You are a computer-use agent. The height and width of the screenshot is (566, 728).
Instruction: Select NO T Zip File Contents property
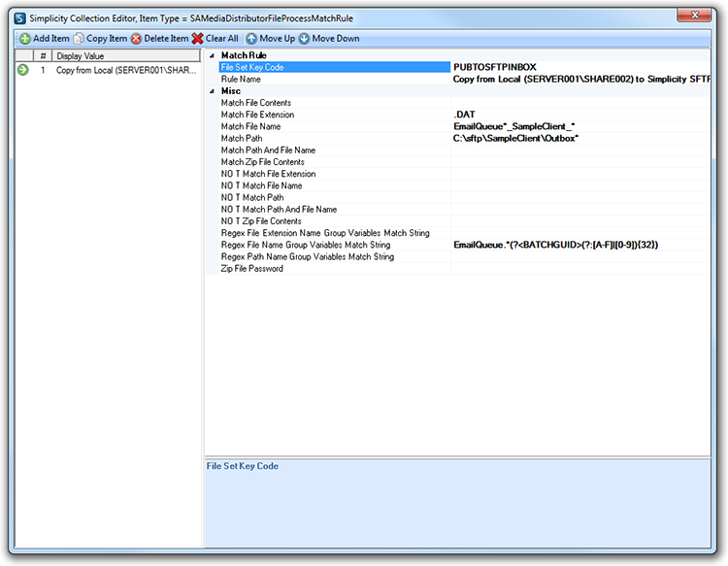pyautogui.click(x=334, y=221)
